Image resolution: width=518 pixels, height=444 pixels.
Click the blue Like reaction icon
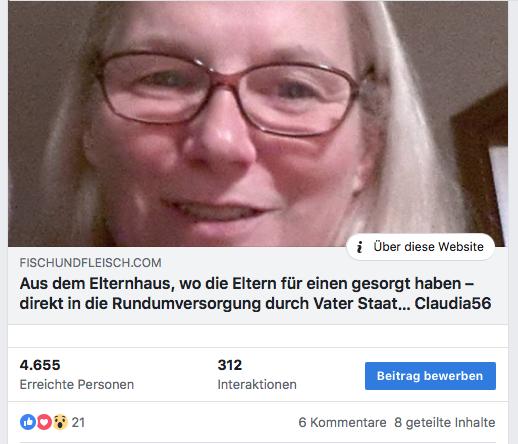28,422
